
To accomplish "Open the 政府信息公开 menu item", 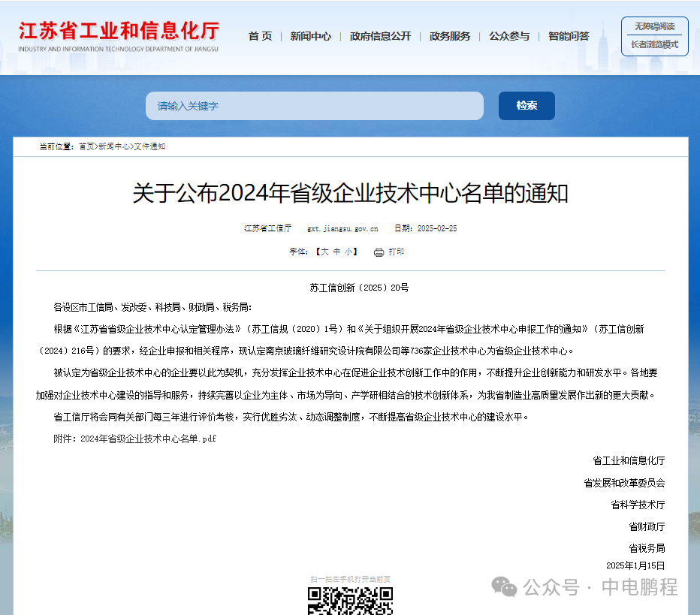I will (x=380, y=35).
